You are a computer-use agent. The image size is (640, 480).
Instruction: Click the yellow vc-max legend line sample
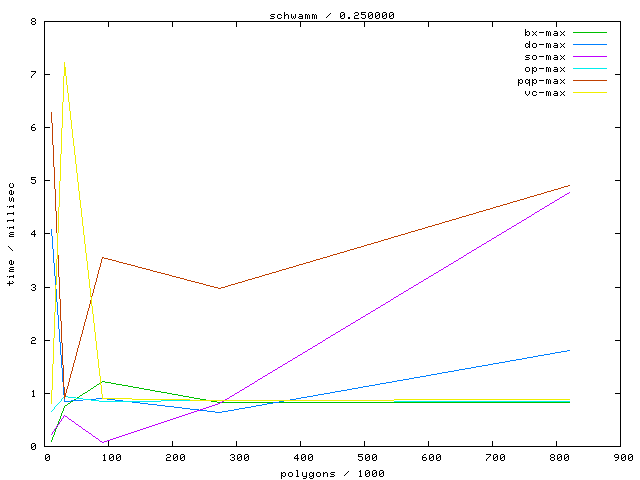[x=591, y=93]
